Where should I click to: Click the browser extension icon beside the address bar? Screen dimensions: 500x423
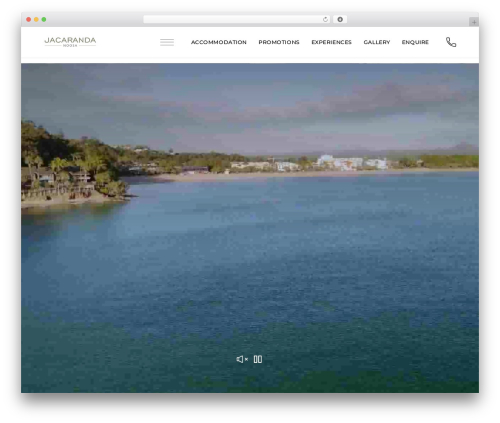click(340, 20)
